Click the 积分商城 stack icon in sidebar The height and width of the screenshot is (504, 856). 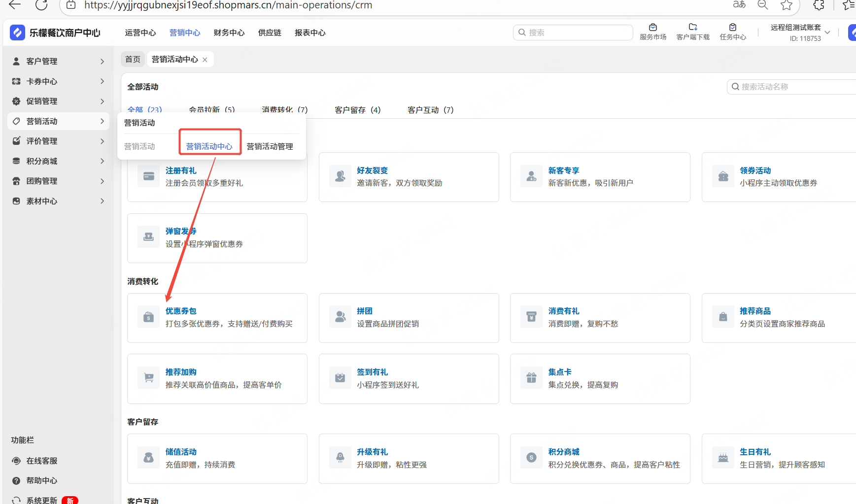pyautogui.click(x=16, y=161)
